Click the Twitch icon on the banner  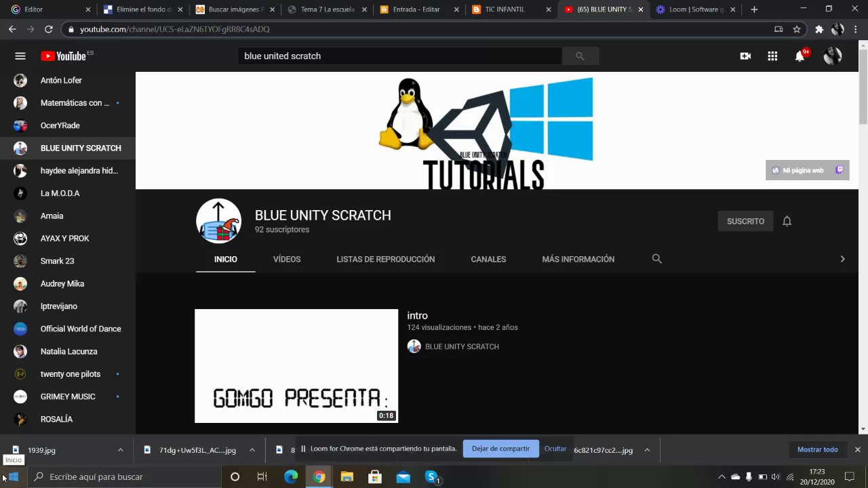pos(840,170)
